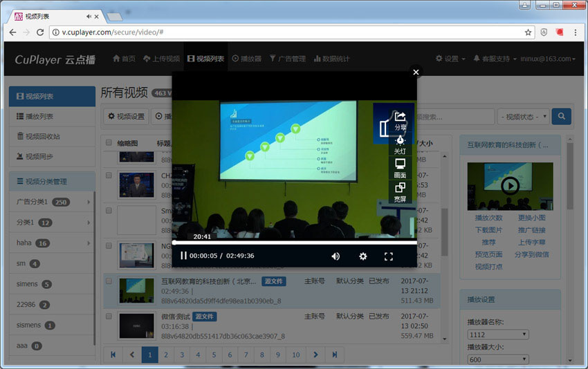588x369 pixels.
Task: Click the 更换小图 link
Action: click(532, 218)
